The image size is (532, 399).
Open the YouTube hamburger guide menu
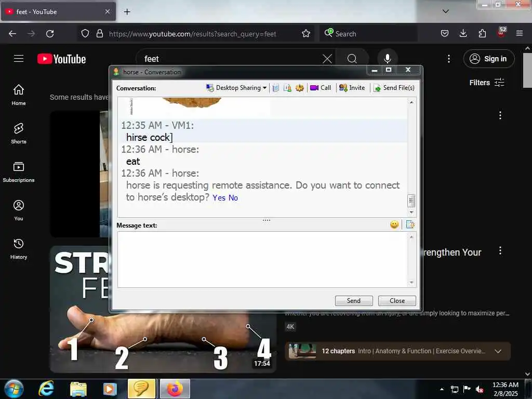19,59
